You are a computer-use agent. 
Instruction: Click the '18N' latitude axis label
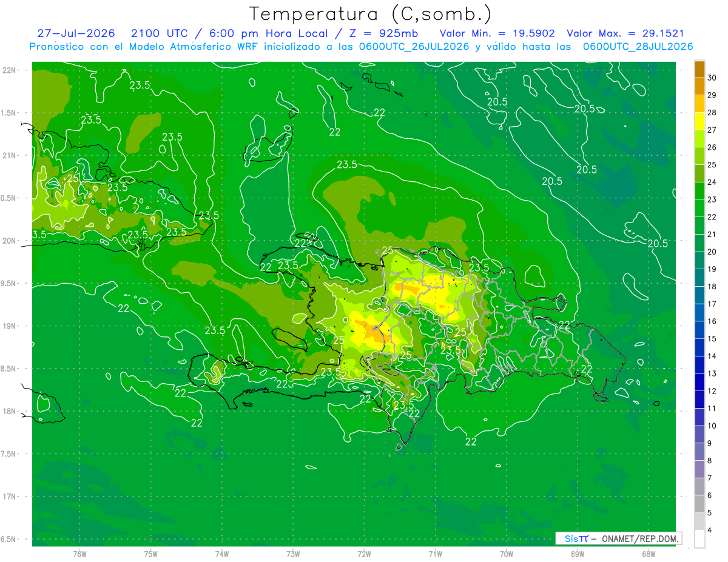point(10,411)
